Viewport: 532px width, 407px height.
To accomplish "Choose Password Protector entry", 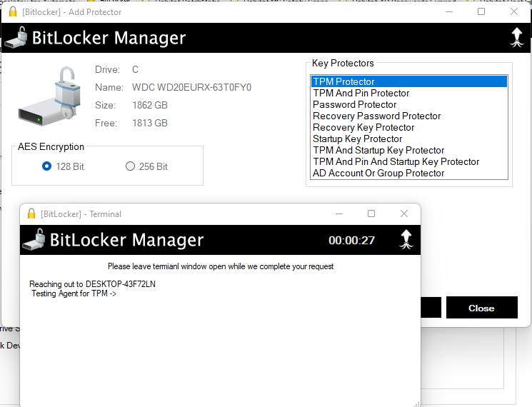I will 409,104.
